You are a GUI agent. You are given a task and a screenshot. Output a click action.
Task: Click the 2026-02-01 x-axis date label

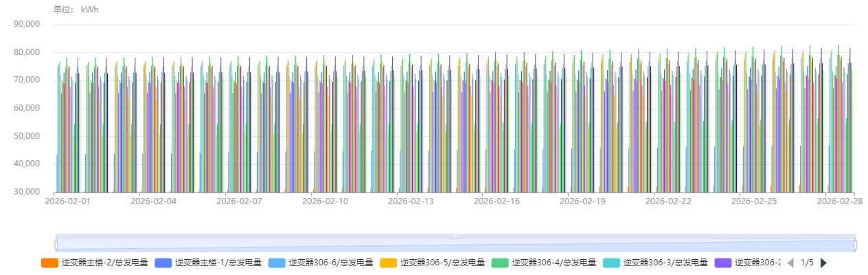point(67,201)
